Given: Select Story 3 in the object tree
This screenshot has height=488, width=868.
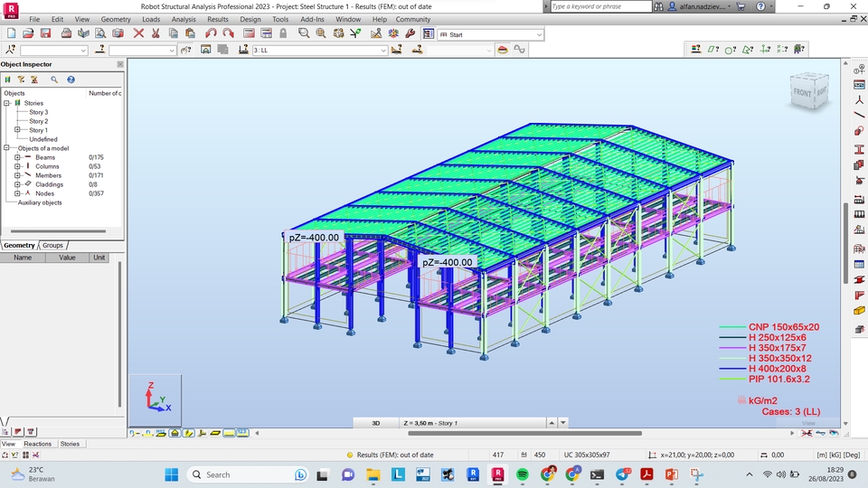Looking at the screenshot, I should coord(39,112).
